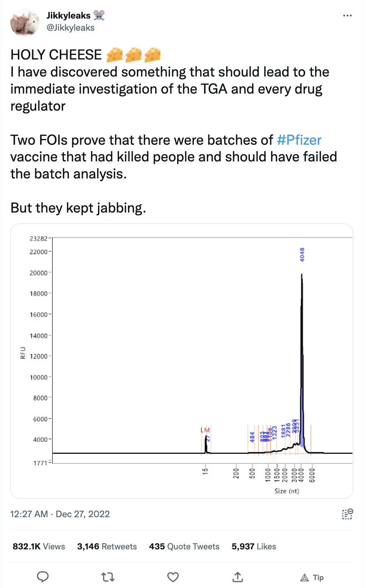Enlarge the RFU electropherogram chart image
Image resolution: width=371 pixels, height=588 pixels.
(x=182, y=361)
